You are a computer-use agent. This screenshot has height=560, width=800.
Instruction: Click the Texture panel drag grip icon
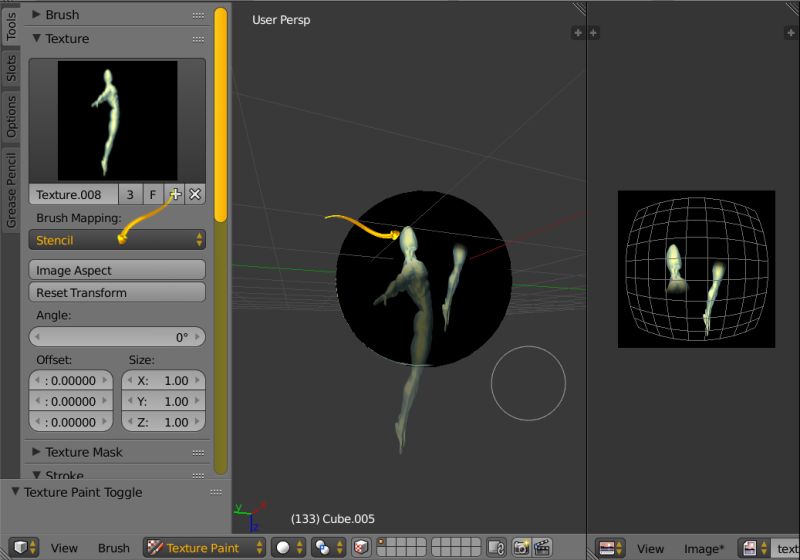pos(198,40)
